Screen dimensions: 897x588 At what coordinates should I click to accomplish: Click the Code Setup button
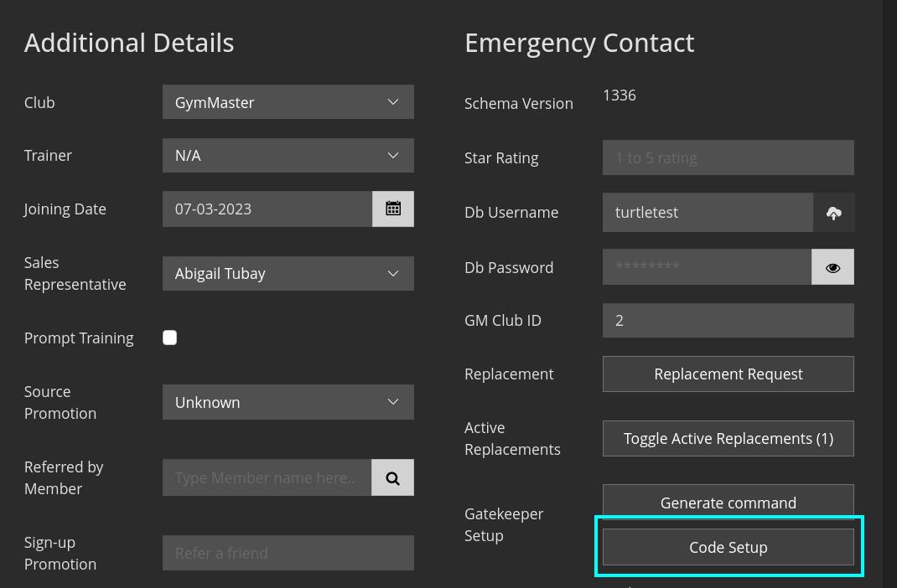pos(728,547)
